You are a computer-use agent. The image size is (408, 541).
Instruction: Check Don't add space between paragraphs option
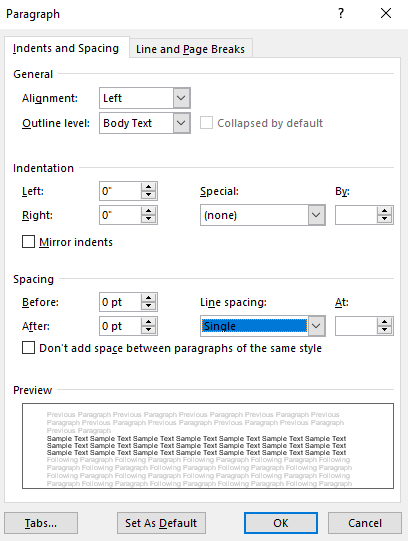coord(28,347)
